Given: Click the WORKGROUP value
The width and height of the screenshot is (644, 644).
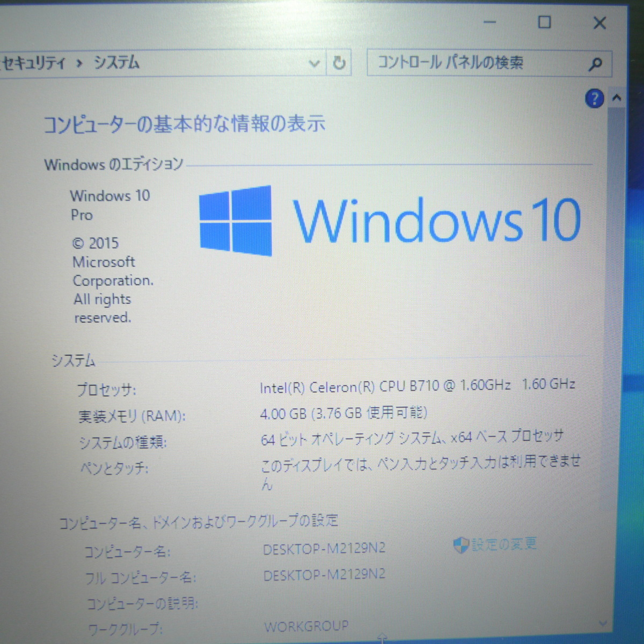Looking at the screenshot, I should pyautogui.click(x=306, y=627).
